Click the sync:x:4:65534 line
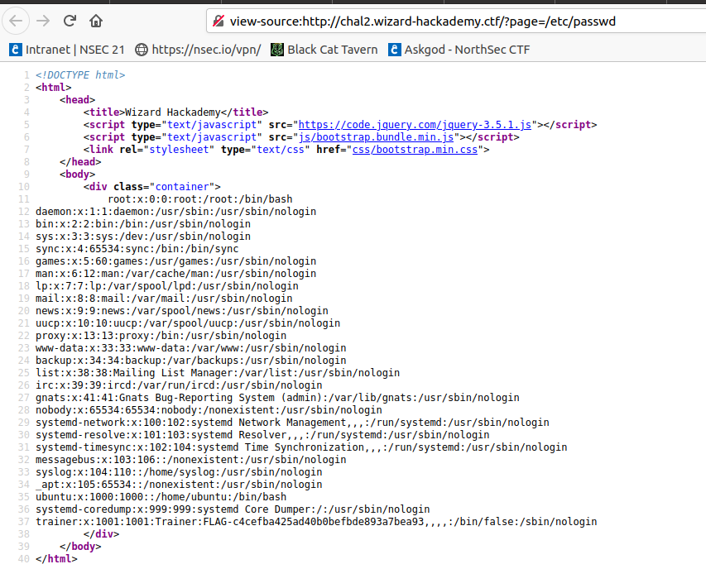This screenshot has height=588, width=706. (137, 249)
